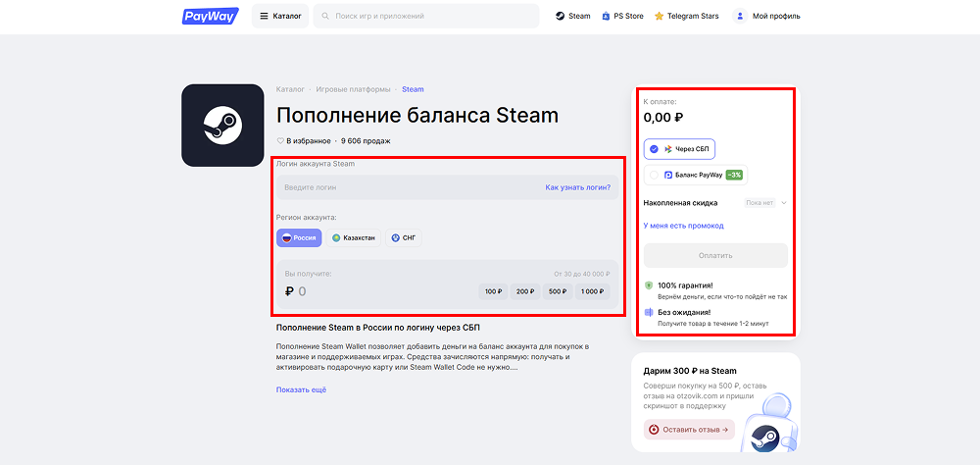Click the PS Store bag icon

[606, 17]
